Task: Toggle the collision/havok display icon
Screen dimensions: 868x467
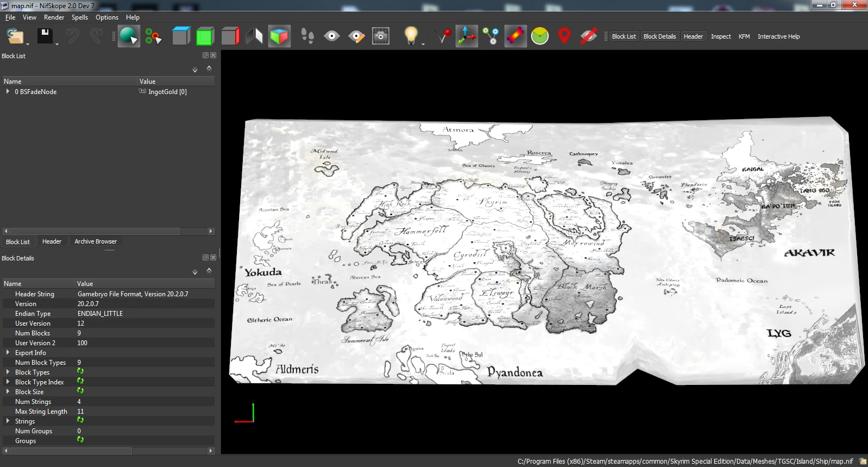Action: click(x=515, y=36)
